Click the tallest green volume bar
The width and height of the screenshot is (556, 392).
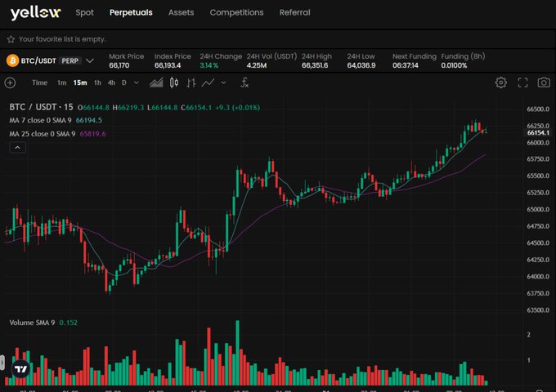coord(238,353)
